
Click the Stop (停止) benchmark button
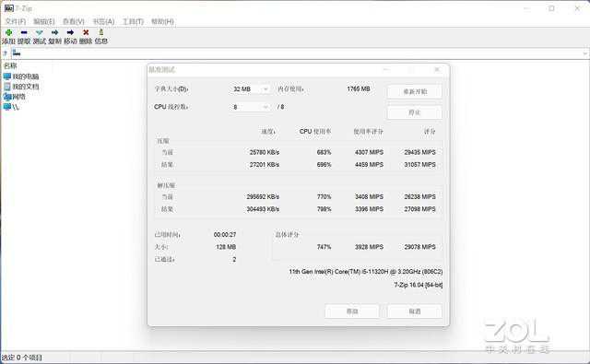[x=415, y=112]
